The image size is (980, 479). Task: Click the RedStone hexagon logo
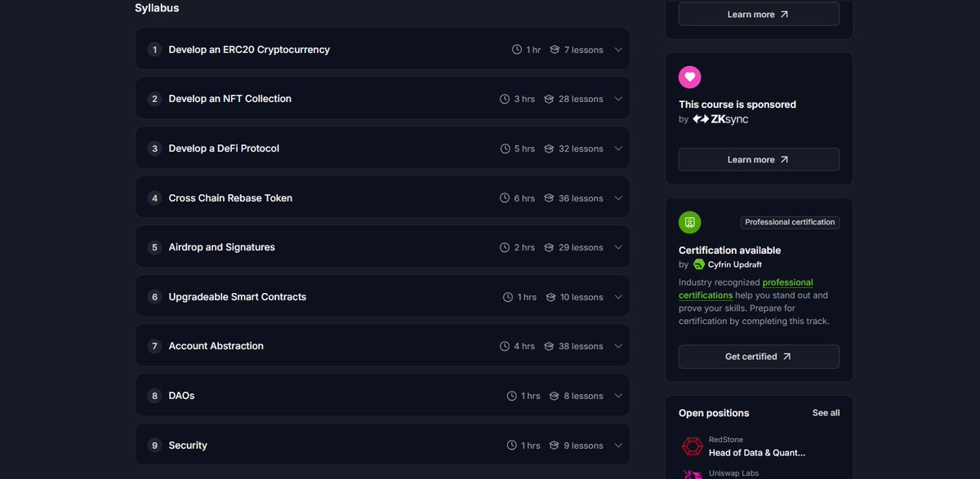pos(693,446)
